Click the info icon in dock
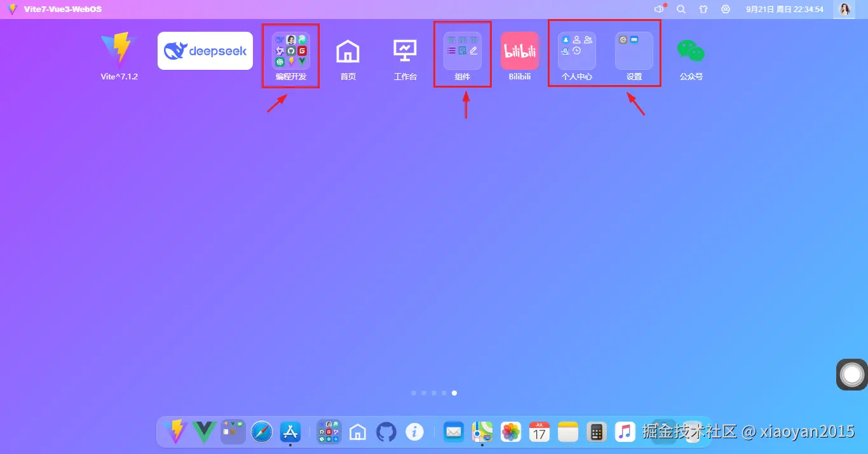 tap(415, 432)
